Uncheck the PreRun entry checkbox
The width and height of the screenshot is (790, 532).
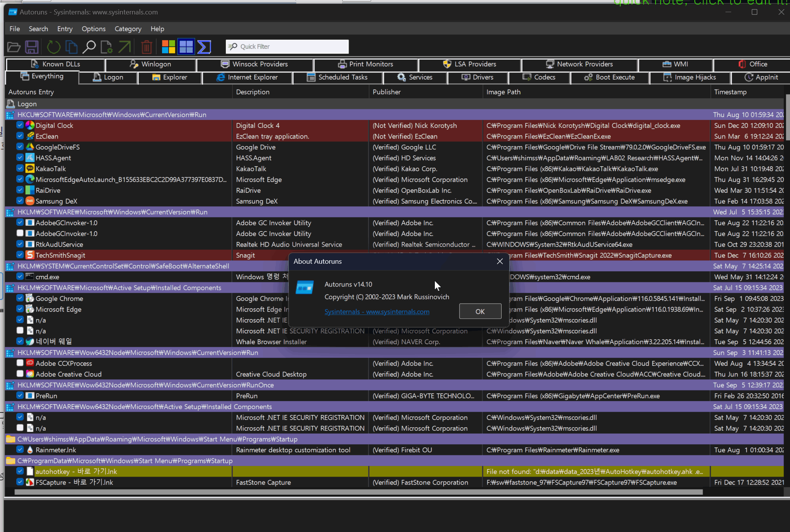pyautogui.click(x=20, y=395)
